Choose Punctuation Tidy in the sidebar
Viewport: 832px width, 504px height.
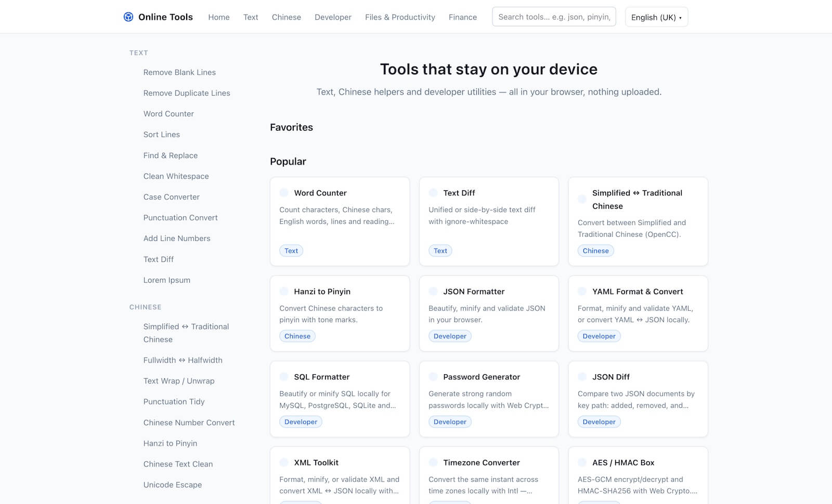(x=174, y=402)
